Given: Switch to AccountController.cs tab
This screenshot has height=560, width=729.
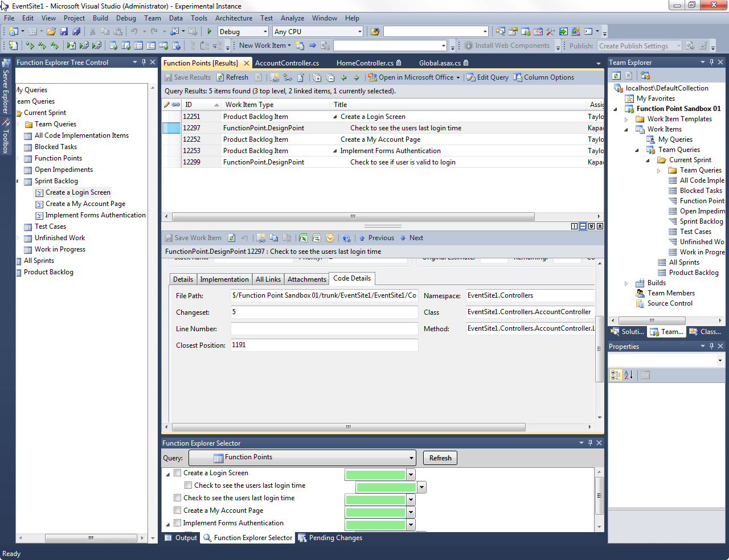Looking at the screenshot, I should 287,63.
